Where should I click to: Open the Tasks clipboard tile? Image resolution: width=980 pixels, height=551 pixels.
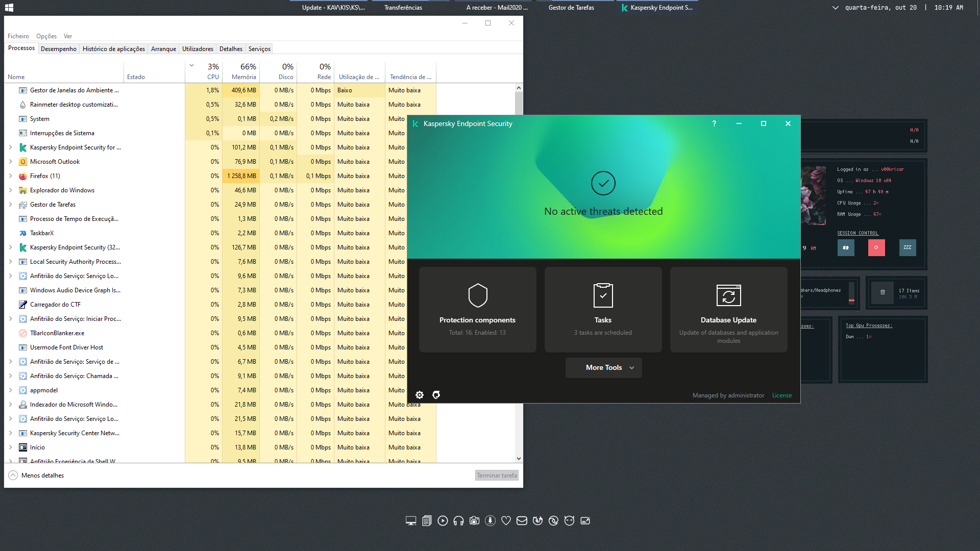(x=603, y=309)
